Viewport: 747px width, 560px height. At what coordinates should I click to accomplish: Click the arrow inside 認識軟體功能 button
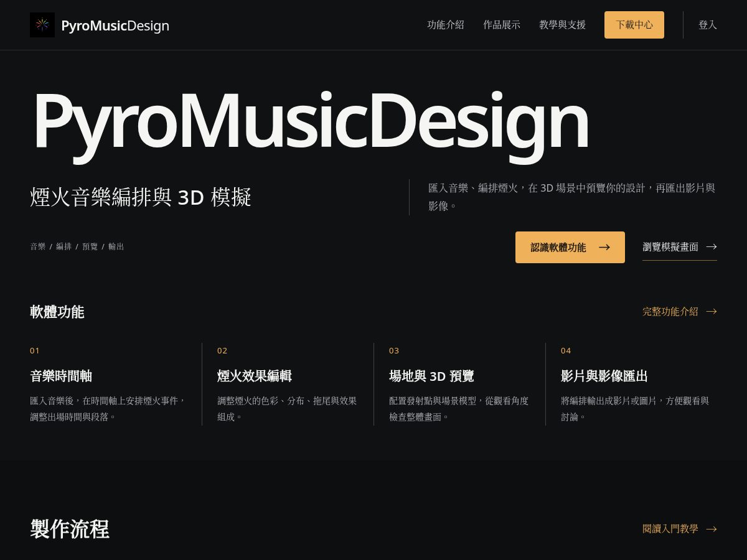(x=604, y=247)
